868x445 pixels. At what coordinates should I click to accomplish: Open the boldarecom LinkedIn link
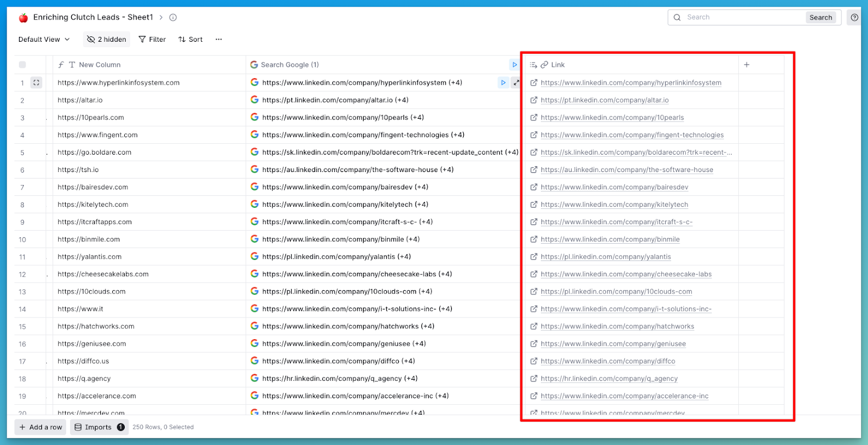click(x=636, y=152)
